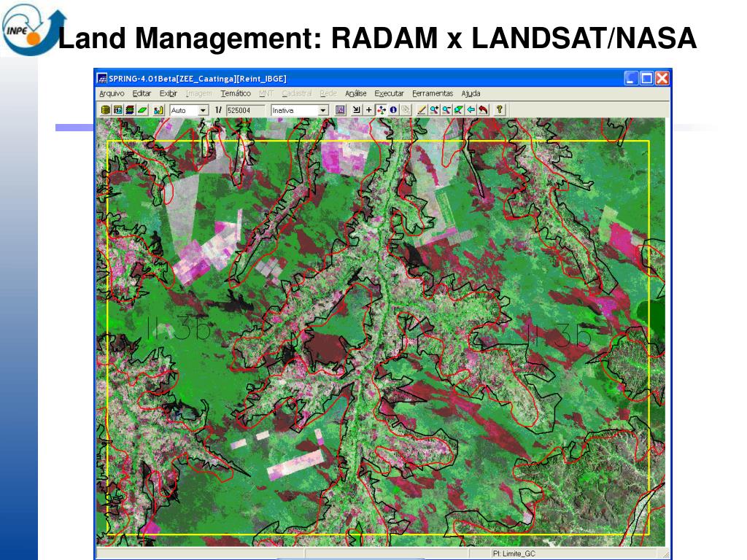Click the red undo arrow icon
The width and height of the screenshot is (747, 560).
[483, 110]
